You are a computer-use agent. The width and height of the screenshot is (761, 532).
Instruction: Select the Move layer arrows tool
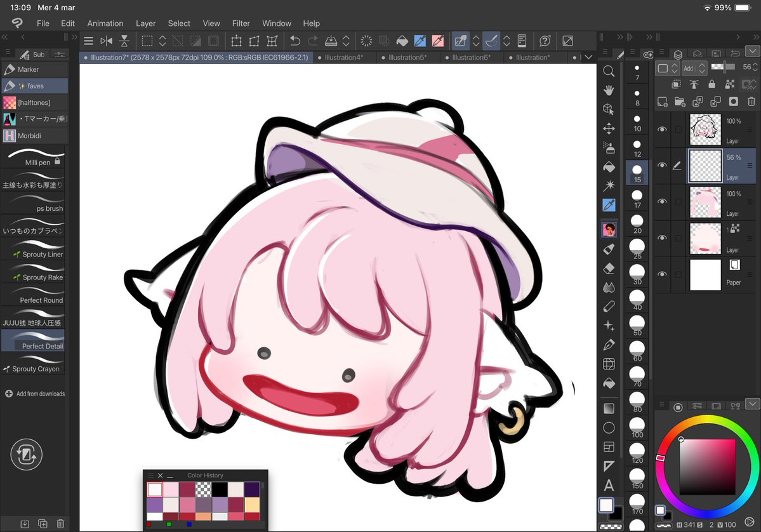point(609,129)
